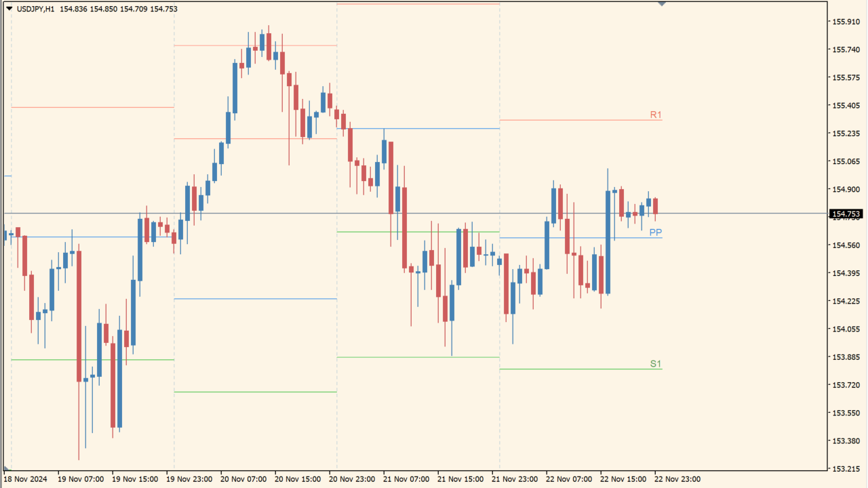Click the 20 Nov 23:00 time label
This screenshot has height=488, width=868.
click(352, 479)
